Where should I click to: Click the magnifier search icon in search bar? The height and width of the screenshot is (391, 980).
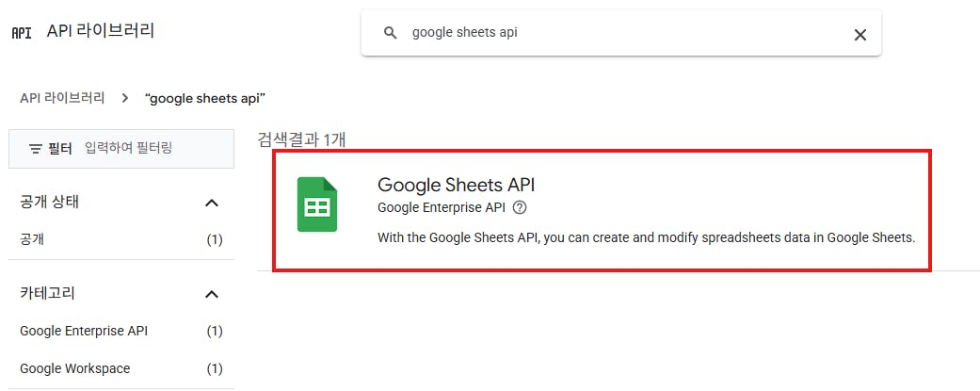[391, 33]
